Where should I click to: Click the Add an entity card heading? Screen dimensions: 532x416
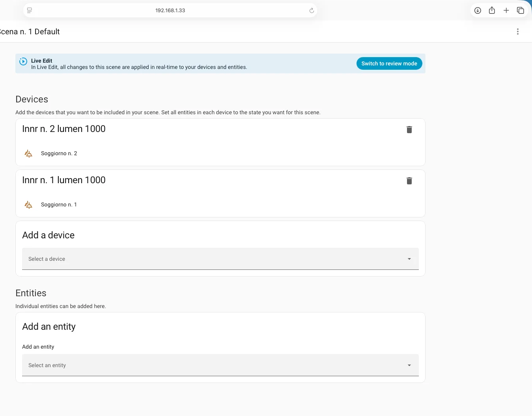[49, 327]
